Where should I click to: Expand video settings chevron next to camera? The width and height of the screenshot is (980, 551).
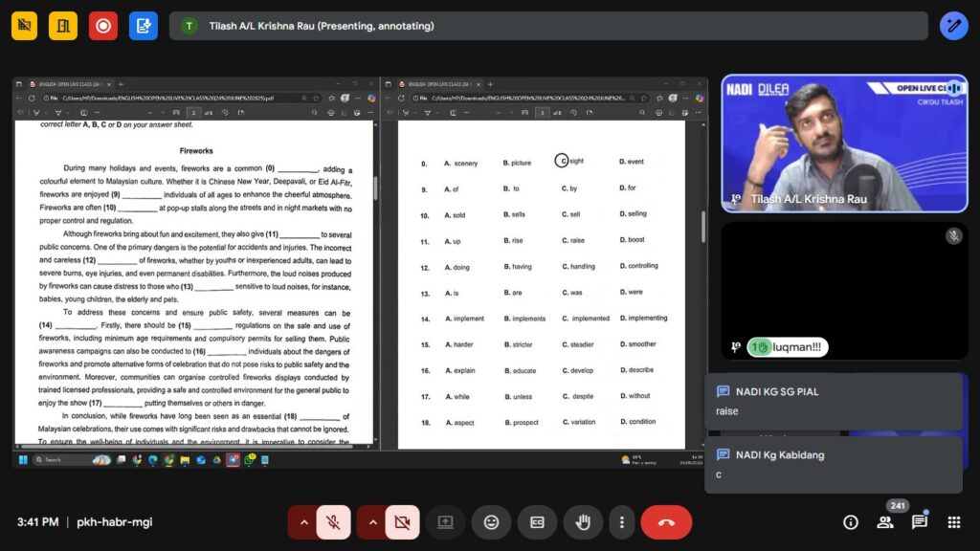pos(373,522)
